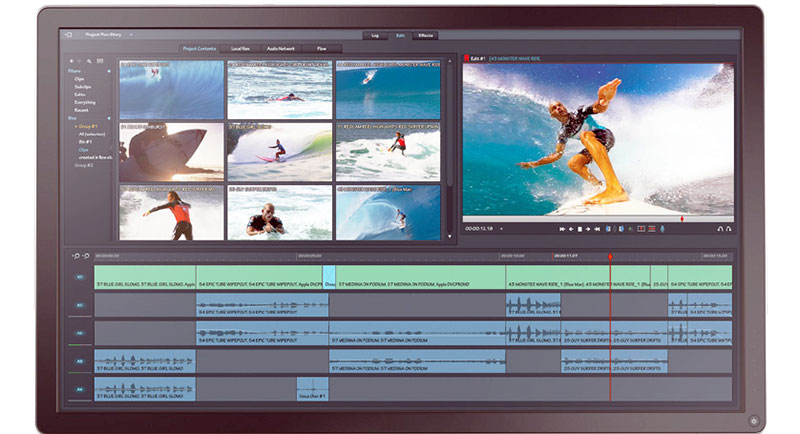Select the Monster Wave Ride Blue Man thumbnail
The image size is (800, 434).
[388, 212]
